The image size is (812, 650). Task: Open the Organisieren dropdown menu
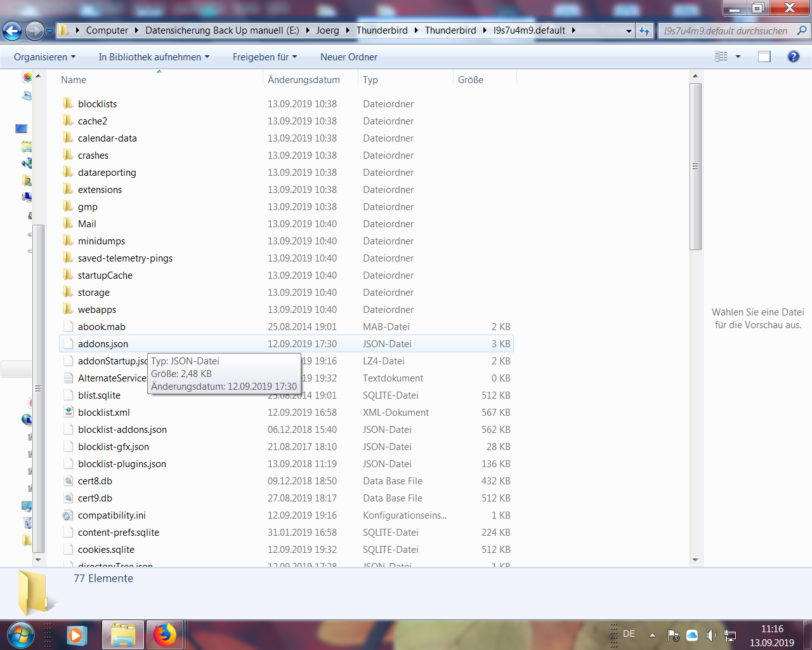point(44,56)
